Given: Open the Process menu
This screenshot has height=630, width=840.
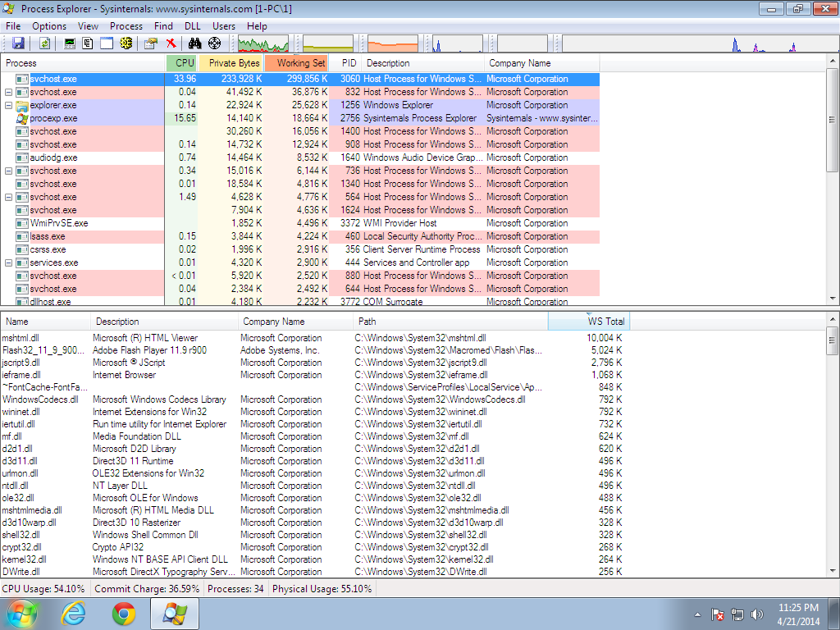Looking at the screenshot, I should 126,26.
